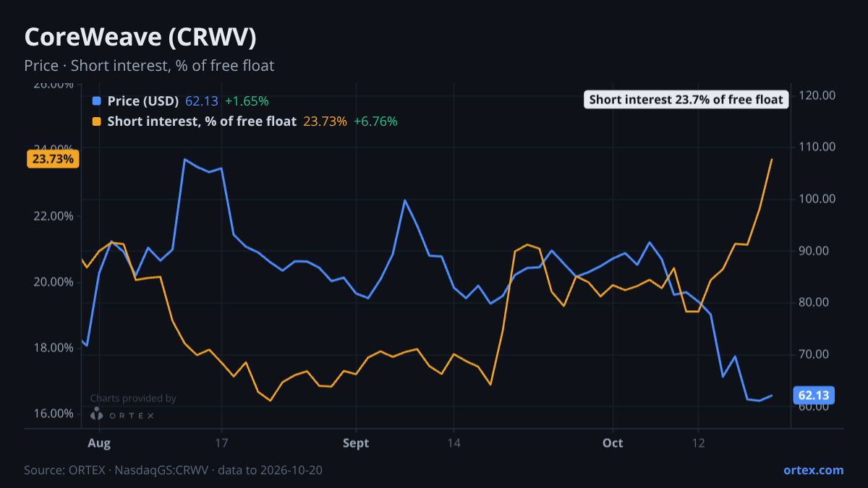Click the 62.13 price value in legend

pyautogui.click(x=202, y=101)
